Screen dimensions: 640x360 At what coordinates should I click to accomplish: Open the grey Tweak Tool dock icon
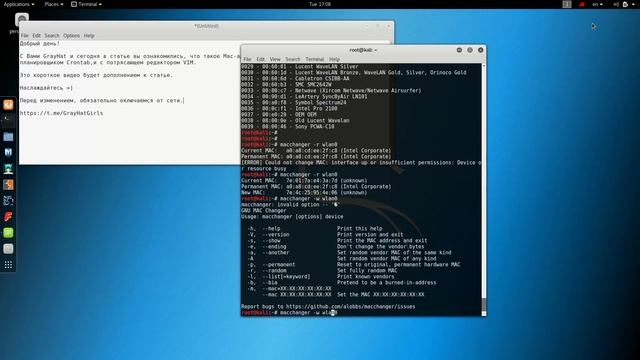click(8, 249)
